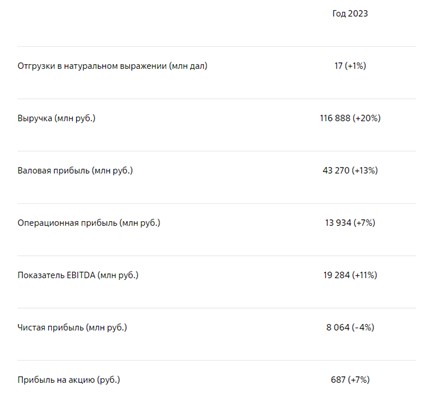
Task: Click the net profit value '8 064 (-4%)'
Action: pyautogui.click(x=350, y=328)
